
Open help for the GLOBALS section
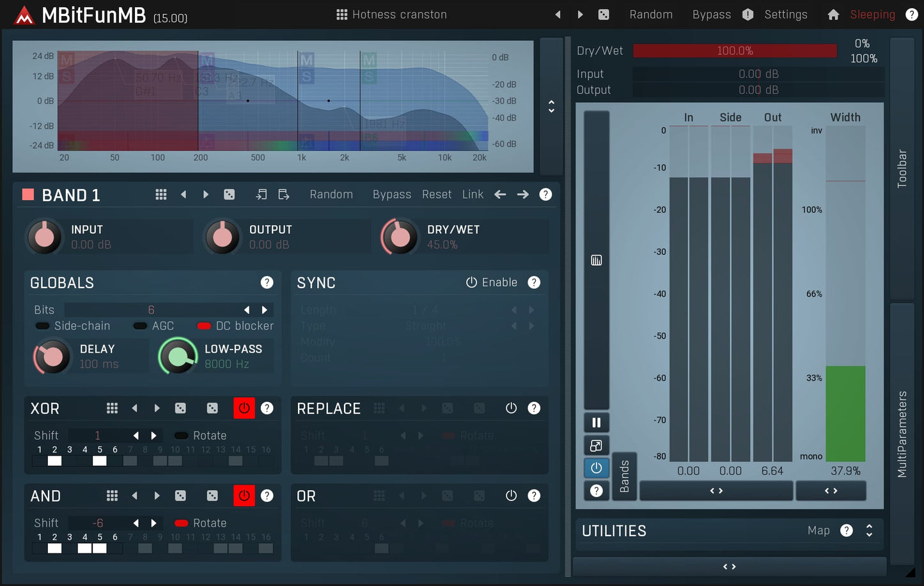(x=267, y=282)
